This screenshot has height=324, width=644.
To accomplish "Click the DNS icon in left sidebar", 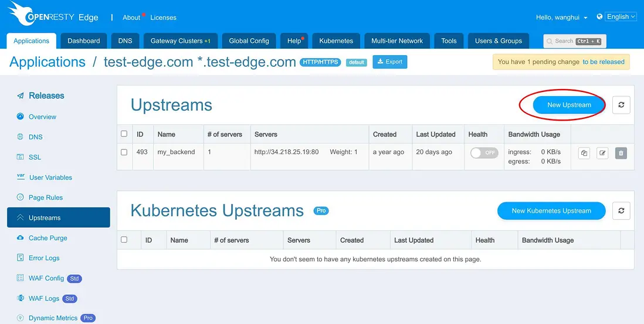I will click(20, 137).
